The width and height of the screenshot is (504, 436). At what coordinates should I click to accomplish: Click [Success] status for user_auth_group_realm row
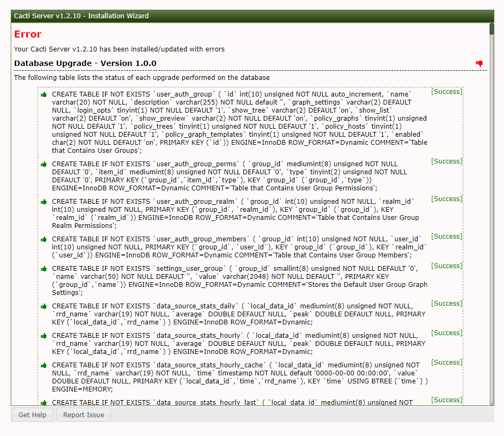pos(447,199)
